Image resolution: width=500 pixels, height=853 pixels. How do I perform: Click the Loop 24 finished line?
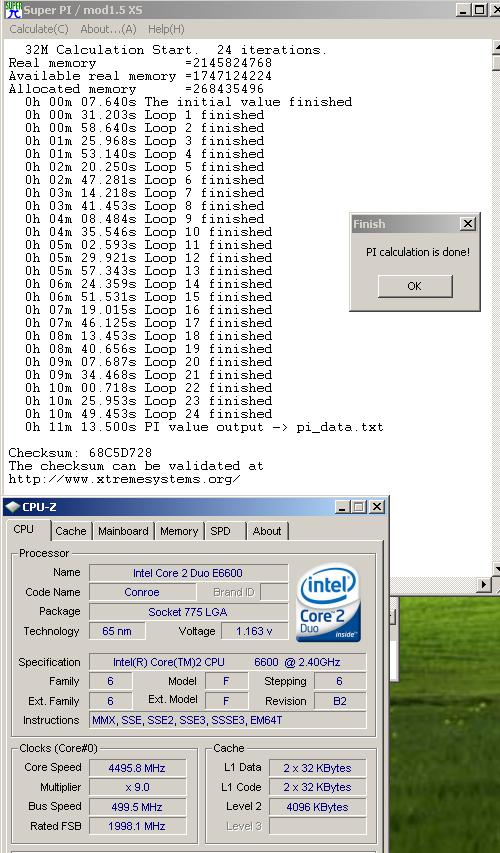[x=149, y=414]
